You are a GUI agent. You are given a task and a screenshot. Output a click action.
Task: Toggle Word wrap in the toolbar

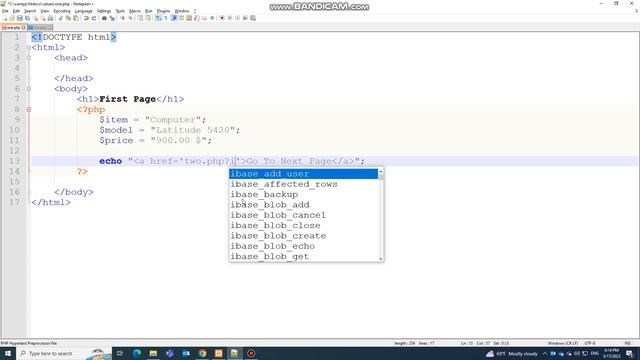(158, 18)
